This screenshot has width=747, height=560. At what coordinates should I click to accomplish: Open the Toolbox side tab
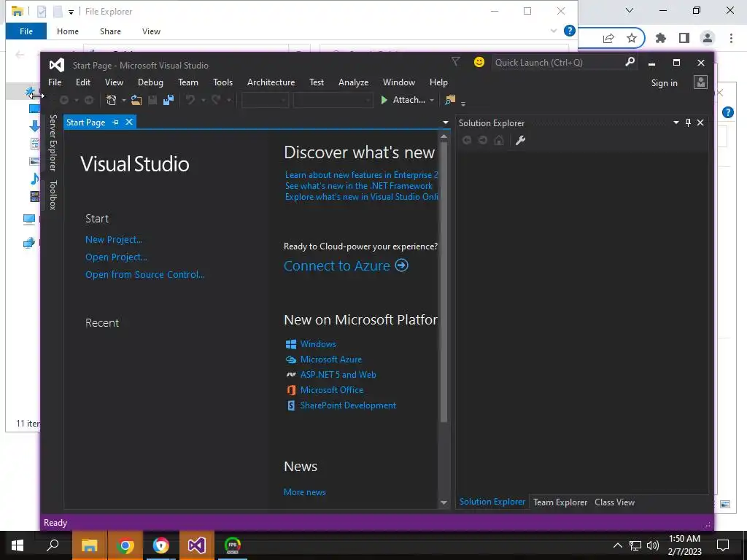pos(53,195)
